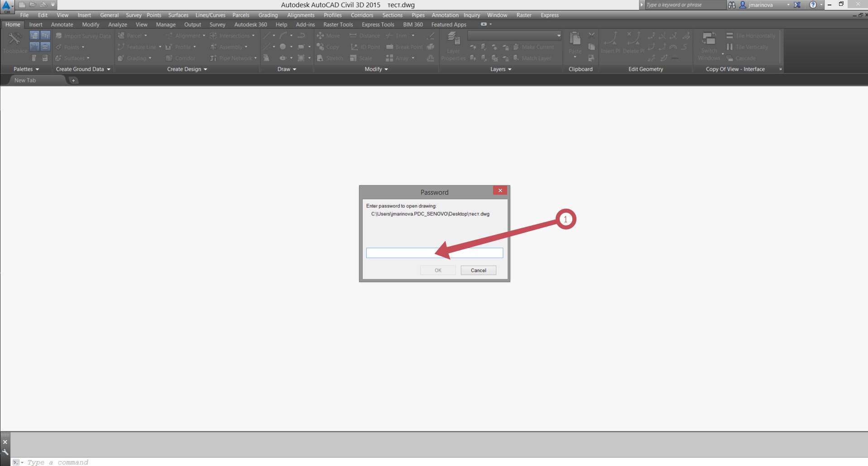868x466 pixels.
Task: Click Tile Horizontally
Action: pos(751,35)
